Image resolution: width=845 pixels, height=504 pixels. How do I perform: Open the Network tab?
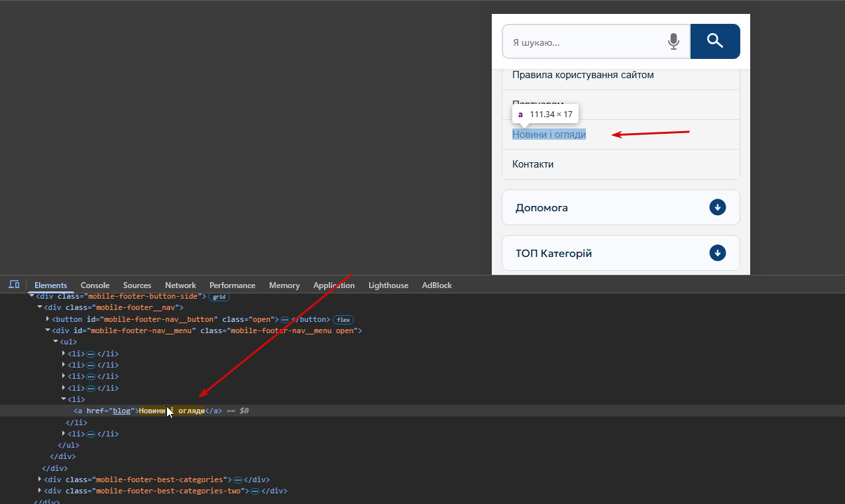180,285
